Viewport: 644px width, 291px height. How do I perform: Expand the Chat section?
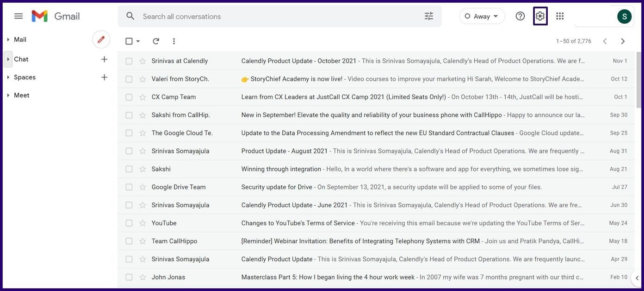click(8, 59)
